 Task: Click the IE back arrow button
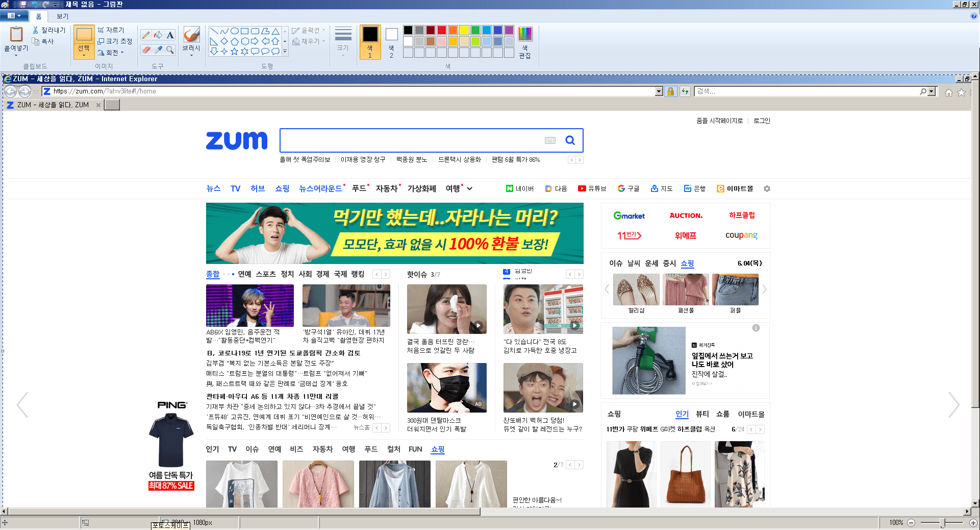pos(11,91)
